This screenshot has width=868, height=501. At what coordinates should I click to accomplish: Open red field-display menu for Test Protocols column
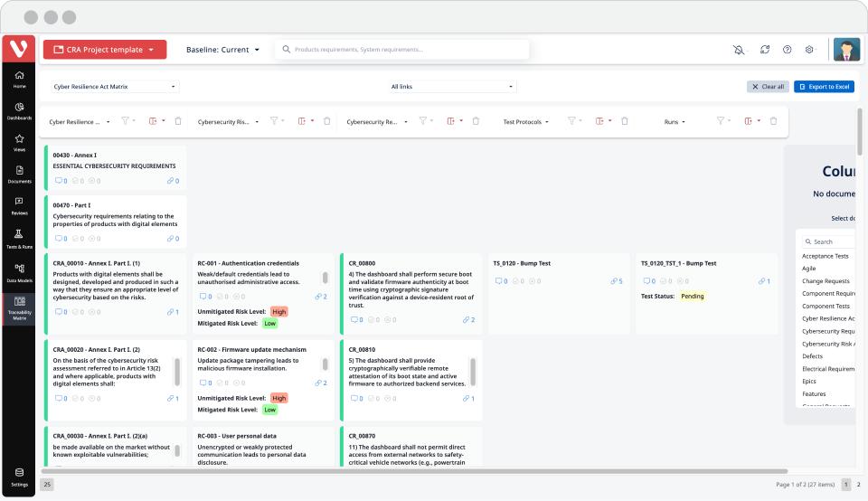603,120
